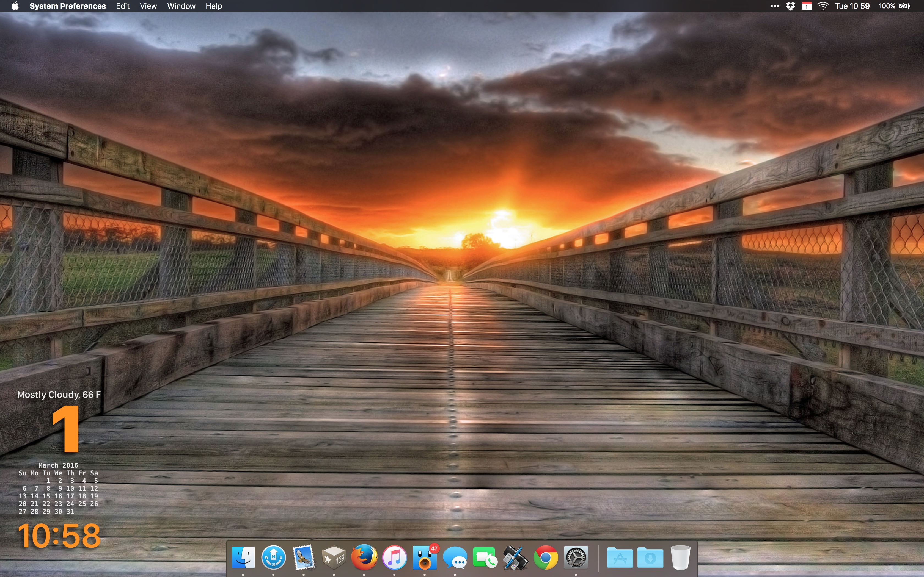The image size is (924, 577).
Task: Open Google Chrome from the dock
Action: (x=546, y=557)
